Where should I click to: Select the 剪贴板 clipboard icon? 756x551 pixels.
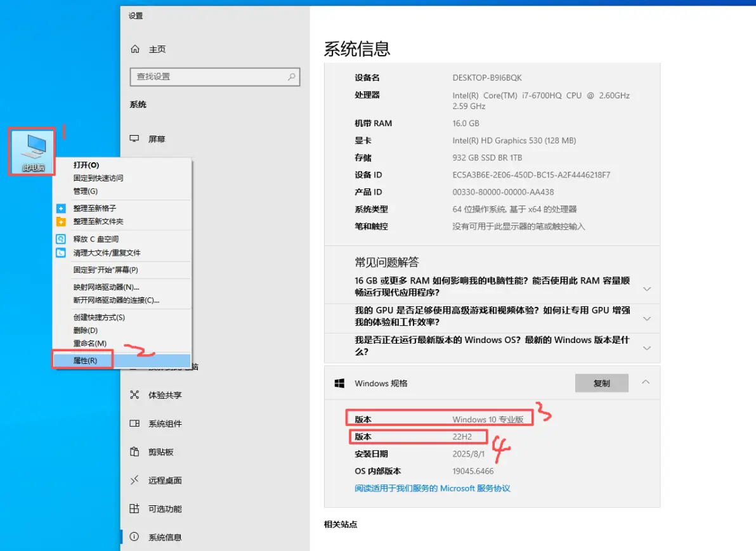134,451
